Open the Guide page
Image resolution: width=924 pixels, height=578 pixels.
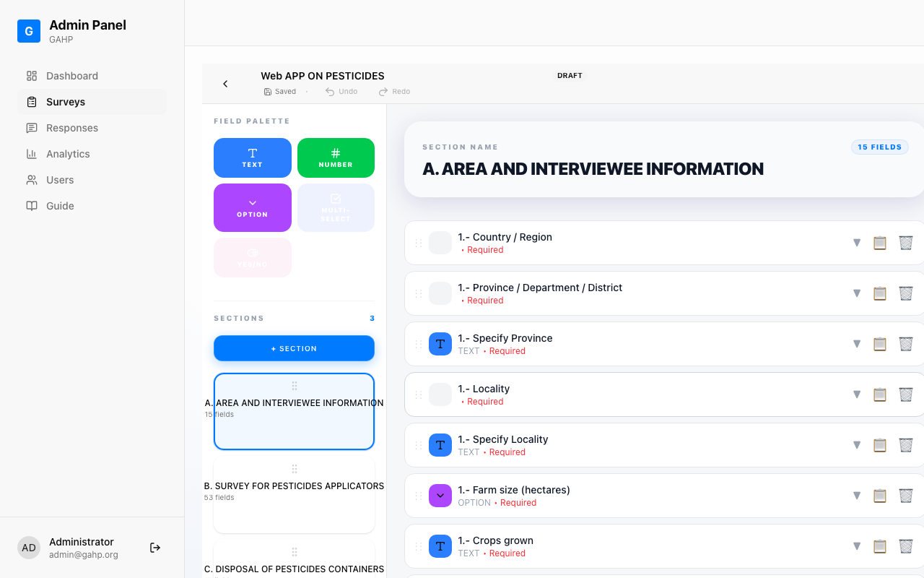pos(61,206)
